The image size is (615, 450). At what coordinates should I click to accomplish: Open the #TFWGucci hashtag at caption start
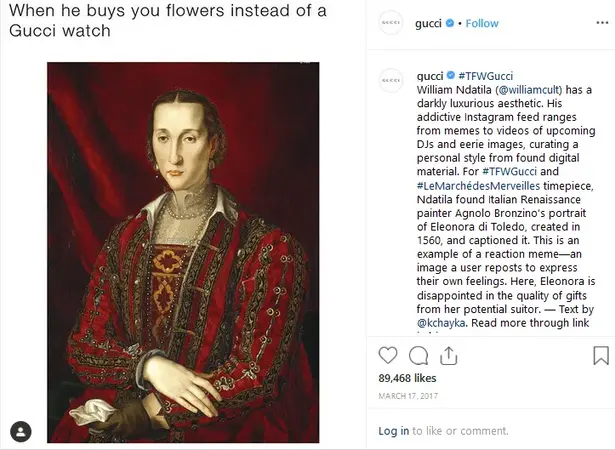pos(485,75)
